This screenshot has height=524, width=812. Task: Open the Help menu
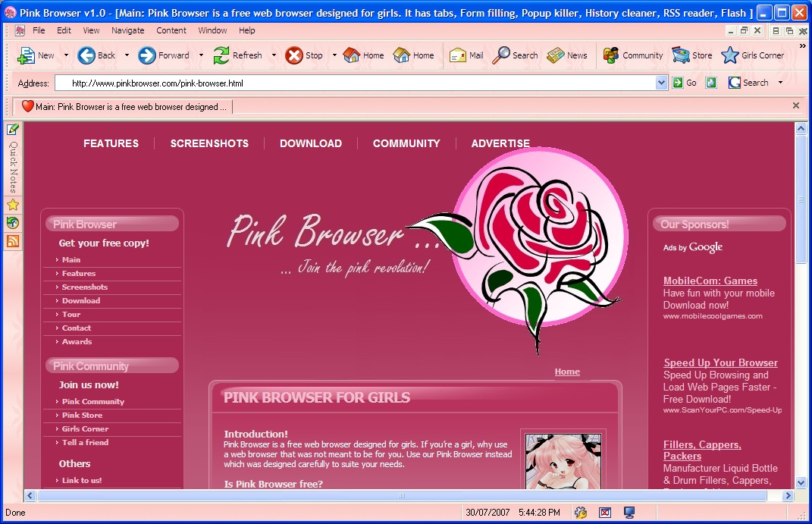point(247,30)
